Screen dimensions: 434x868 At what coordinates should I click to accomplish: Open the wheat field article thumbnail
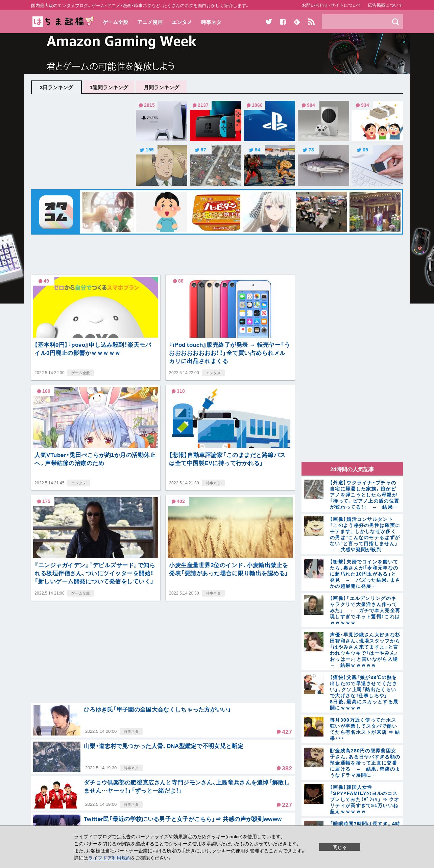[x=230, y=528]
